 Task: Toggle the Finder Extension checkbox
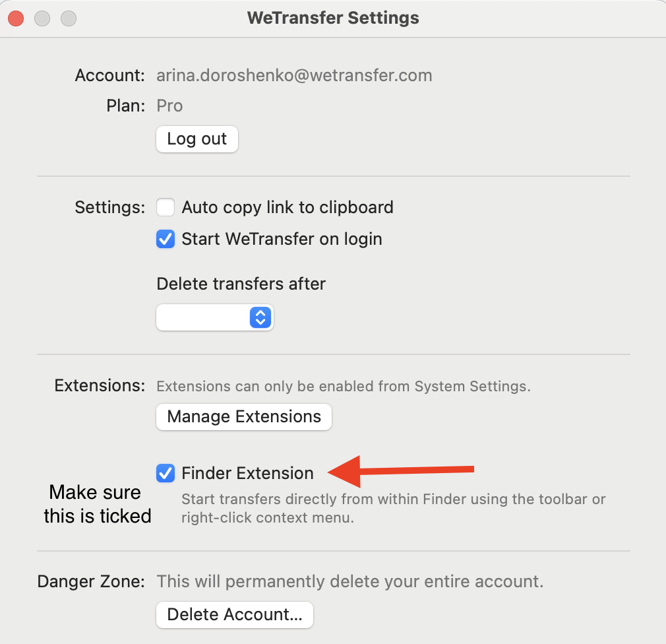166,473
